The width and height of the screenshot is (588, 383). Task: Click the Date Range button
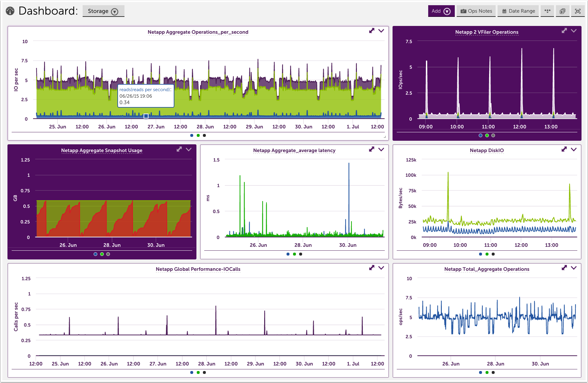pyautogui.click(x=519, y=11)
